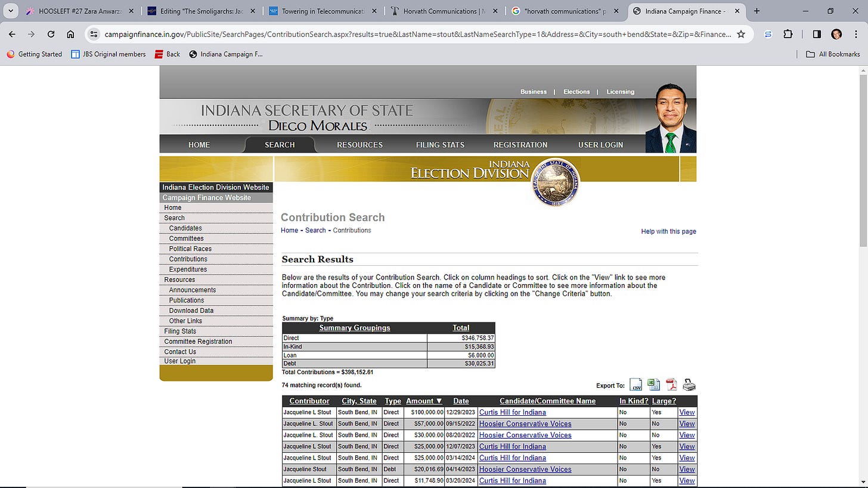Screen dimensions: 868x488
Task: Sort results by Amount column
Action: click(424, 401)
